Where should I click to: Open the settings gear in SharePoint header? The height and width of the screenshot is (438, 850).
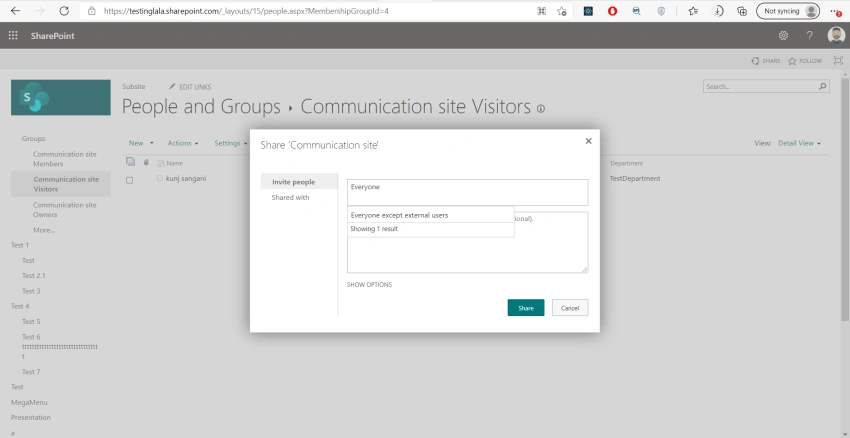coord(783,36)
